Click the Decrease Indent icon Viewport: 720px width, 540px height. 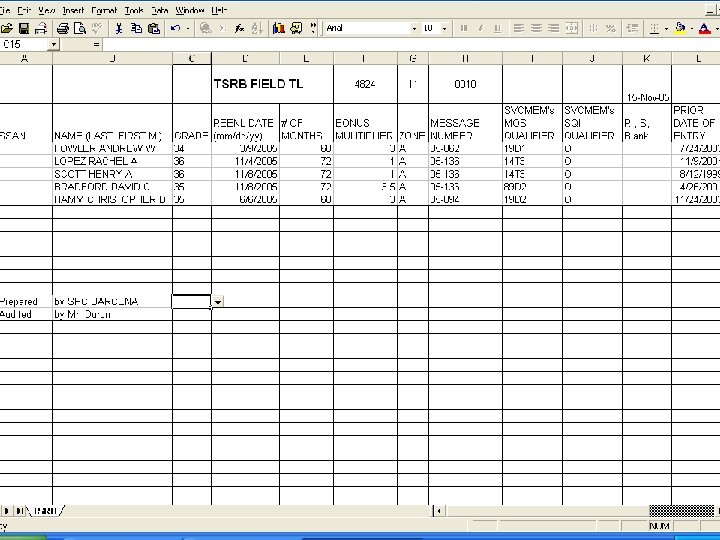[x=632, y=28]
